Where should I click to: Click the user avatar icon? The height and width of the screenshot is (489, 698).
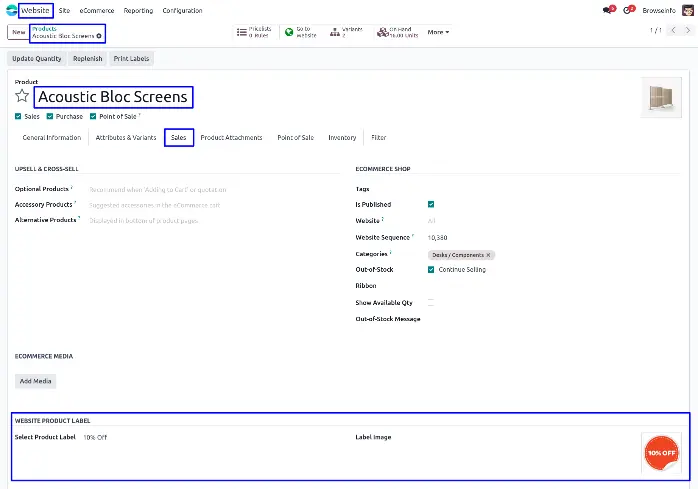click(686, 10)
